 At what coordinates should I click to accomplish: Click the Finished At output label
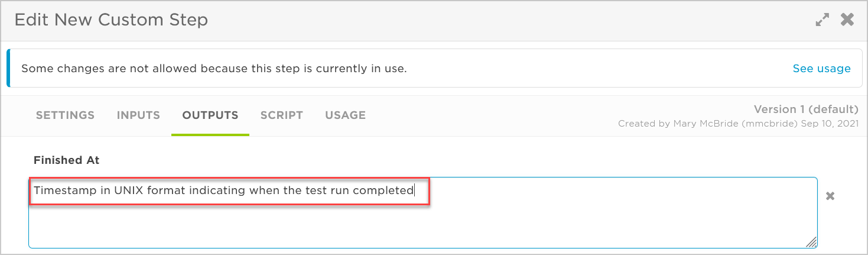pyautogui.click(x=66, y=160)
